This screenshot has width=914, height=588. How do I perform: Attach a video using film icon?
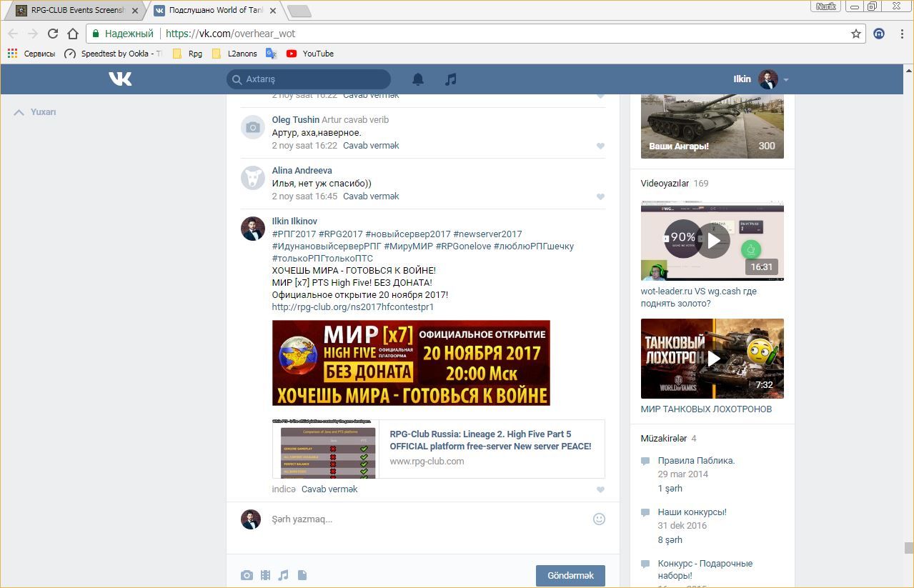tap(265, 575)
